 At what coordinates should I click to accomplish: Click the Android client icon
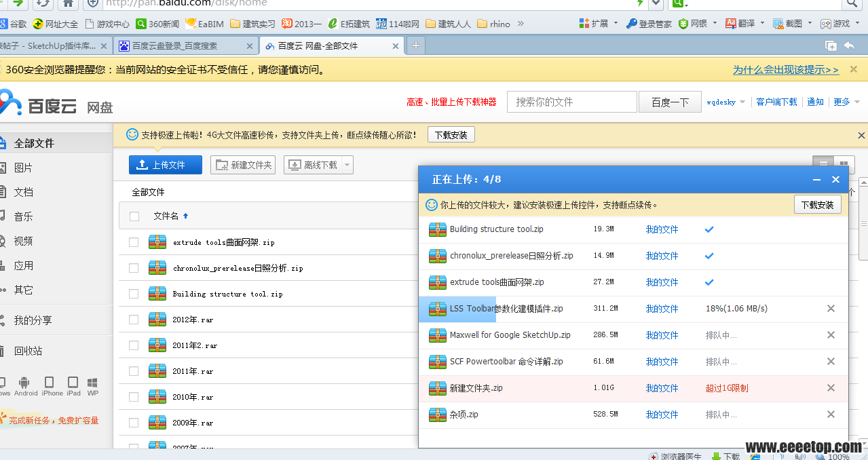25,386
